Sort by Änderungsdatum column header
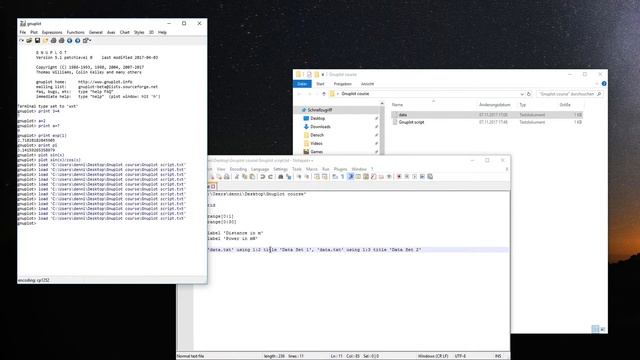Screen dimensions: 640x360 [x=495, y=105]
